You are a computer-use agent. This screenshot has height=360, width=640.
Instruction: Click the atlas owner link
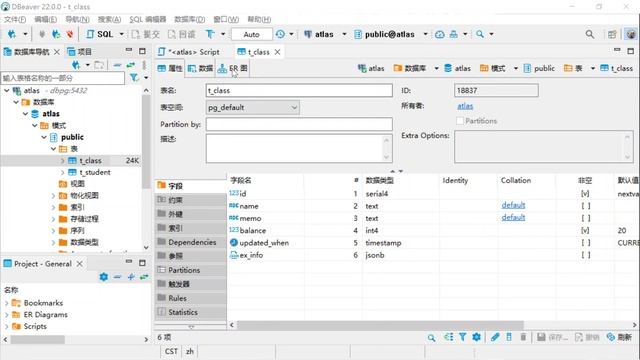465,106
